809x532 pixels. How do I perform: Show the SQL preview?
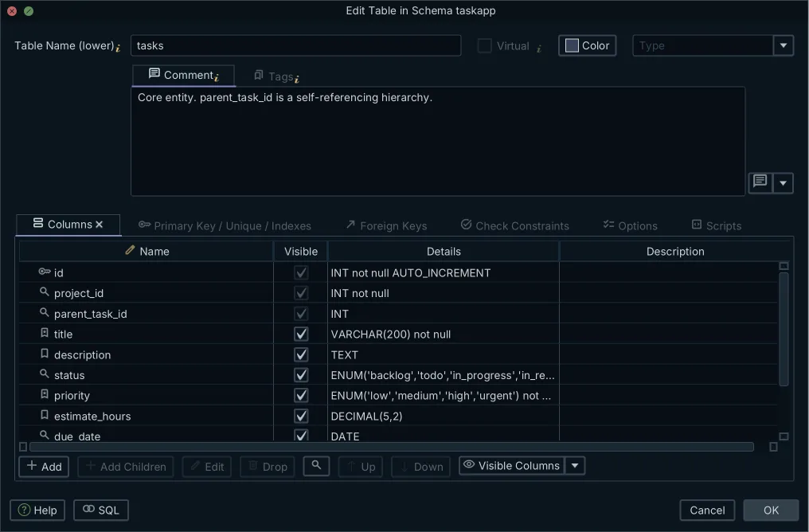click(101, 510)
